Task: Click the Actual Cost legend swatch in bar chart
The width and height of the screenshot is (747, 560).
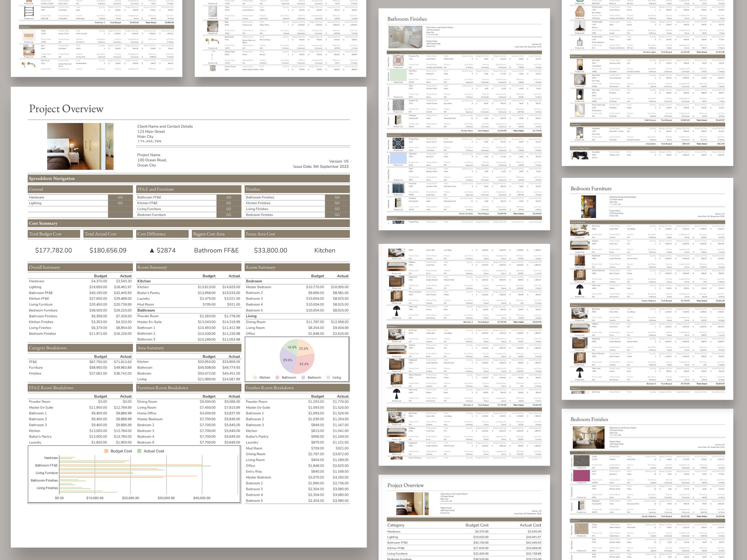Action: [139, 451]
